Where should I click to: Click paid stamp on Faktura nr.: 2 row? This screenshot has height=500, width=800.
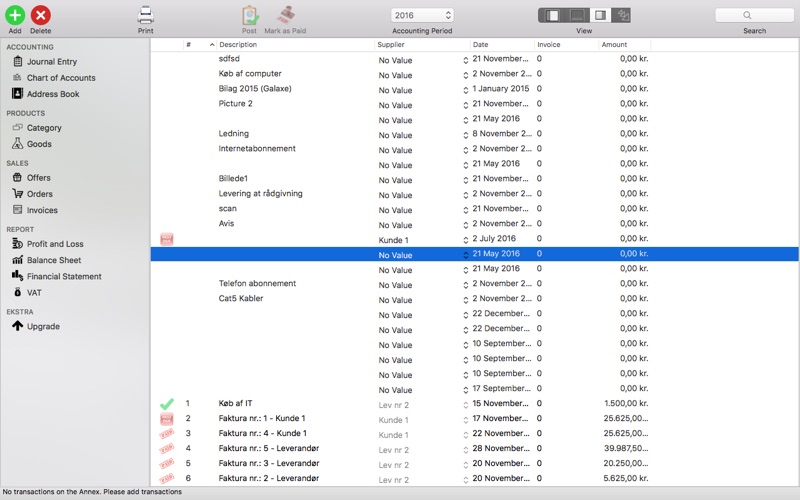pos(167,479)
